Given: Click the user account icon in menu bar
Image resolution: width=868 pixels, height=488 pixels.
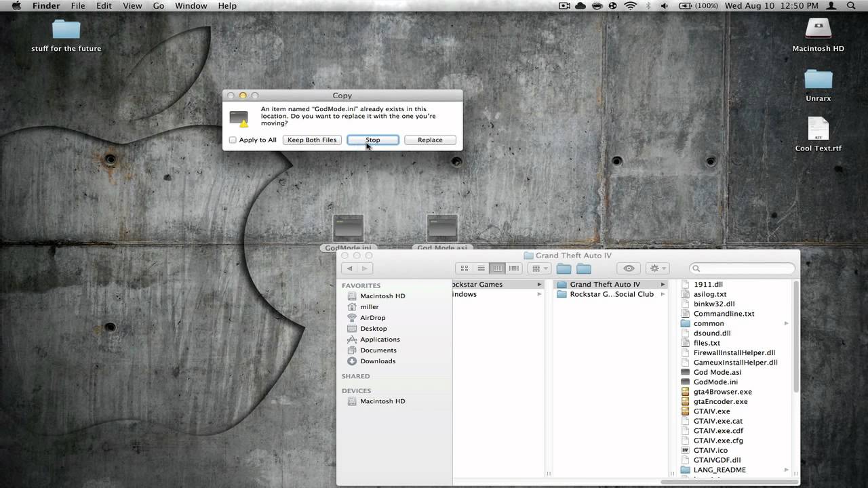Looking at the screenshot, I should [833, 6].
